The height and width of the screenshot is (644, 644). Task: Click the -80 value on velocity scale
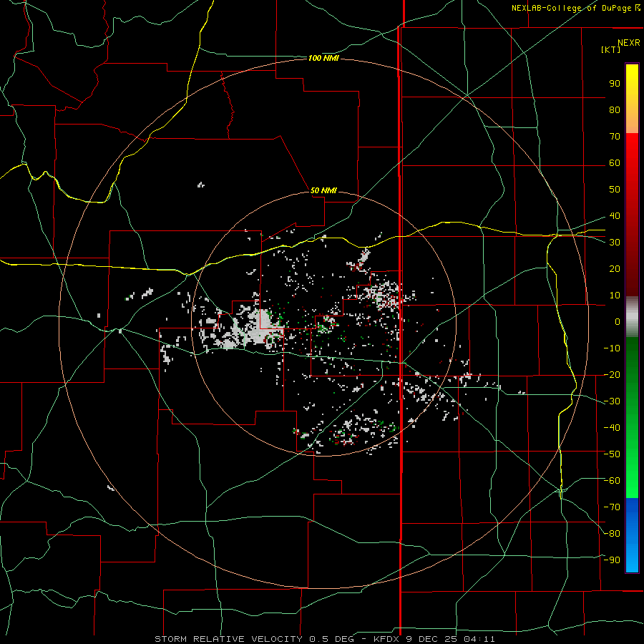coord(612,534)
